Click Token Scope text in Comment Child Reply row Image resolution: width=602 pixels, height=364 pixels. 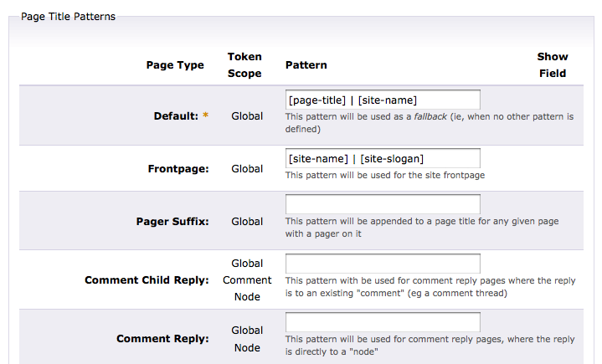247,280
